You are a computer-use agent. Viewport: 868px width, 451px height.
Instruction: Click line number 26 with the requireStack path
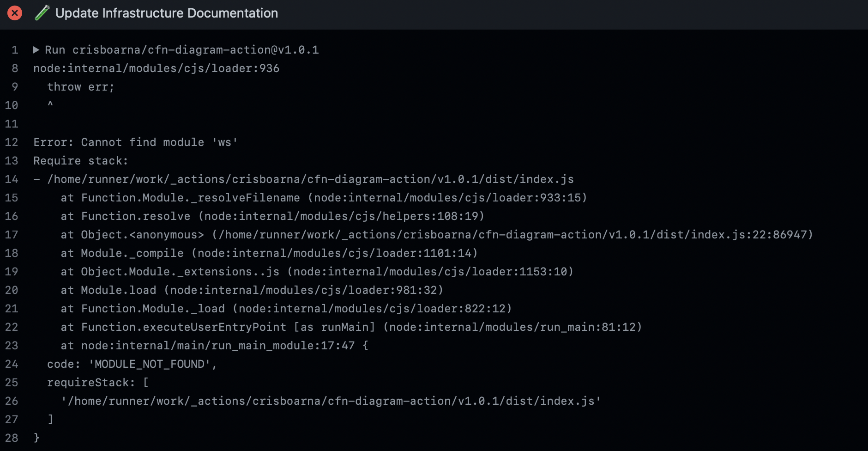pyautogui.click(x=12, y=401)
